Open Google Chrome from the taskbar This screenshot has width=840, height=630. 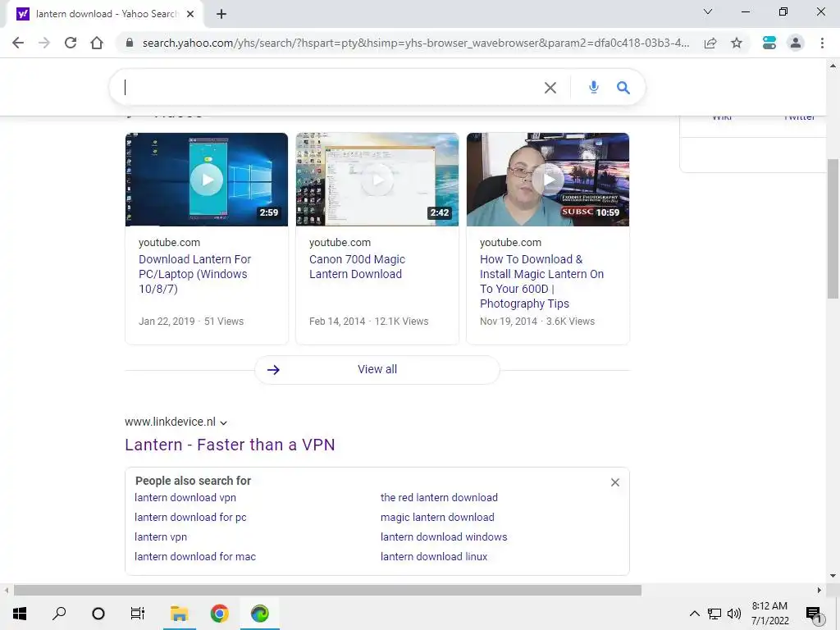pos(219,614)
